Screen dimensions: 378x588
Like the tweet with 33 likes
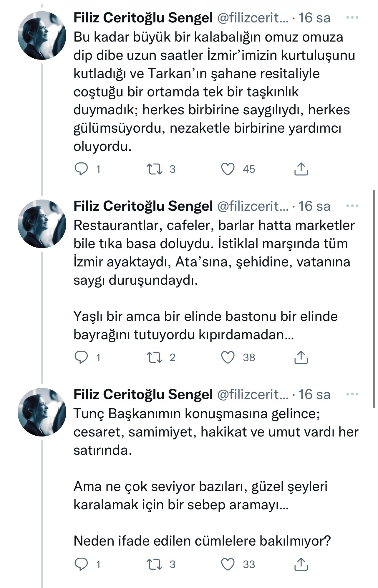point(228,564)
